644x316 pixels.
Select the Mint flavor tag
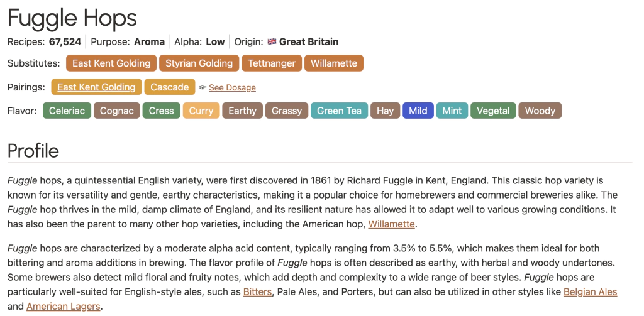[x=452, y=111]
